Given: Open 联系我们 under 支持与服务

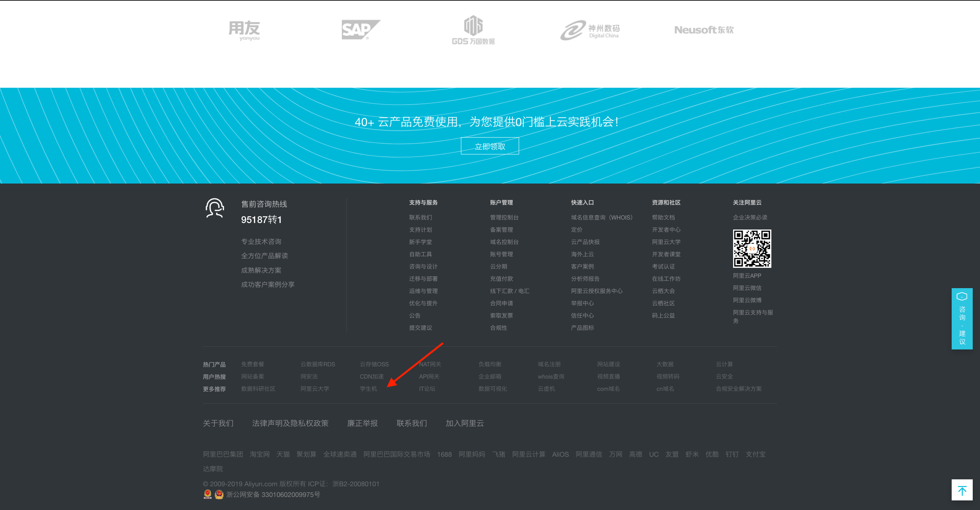Looking at the screenshot, I should tap(420, 218).
